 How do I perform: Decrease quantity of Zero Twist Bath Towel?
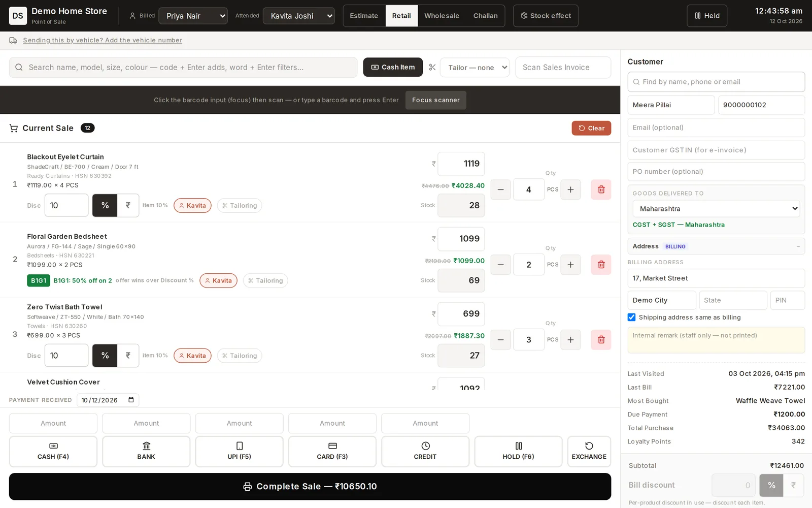pos(500,340)
